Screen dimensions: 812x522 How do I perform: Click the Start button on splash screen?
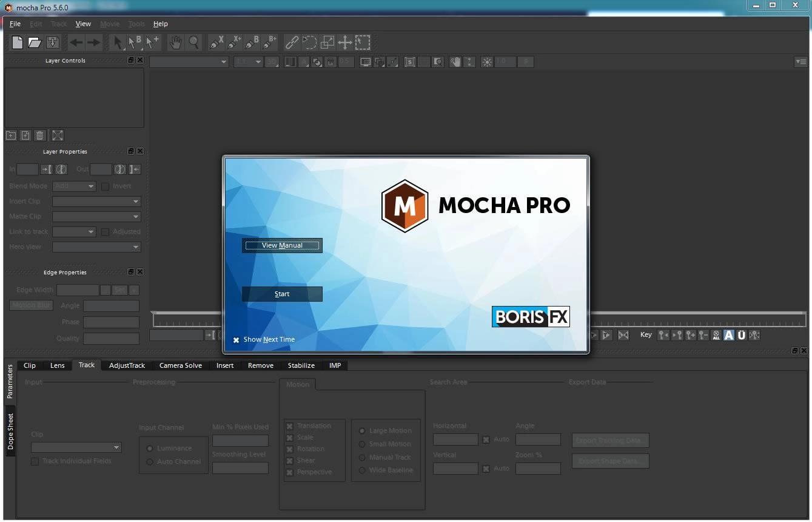(x=282, y=294)
